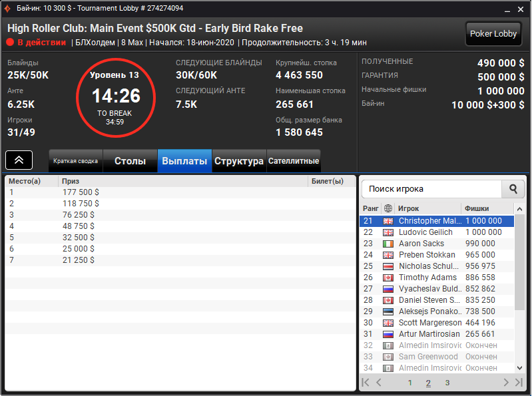The image size is (532, 396).
Task: Open the Столы tab
Action: pos(130,160)
